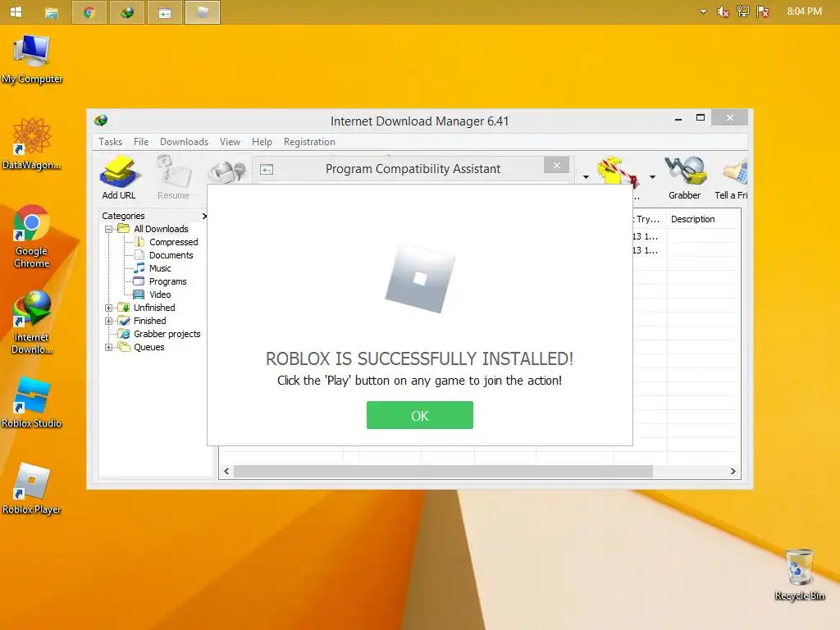The image size is (840, 630).
Task: Click the Tell a Friend toolbar icon
Action: (731, 178)
